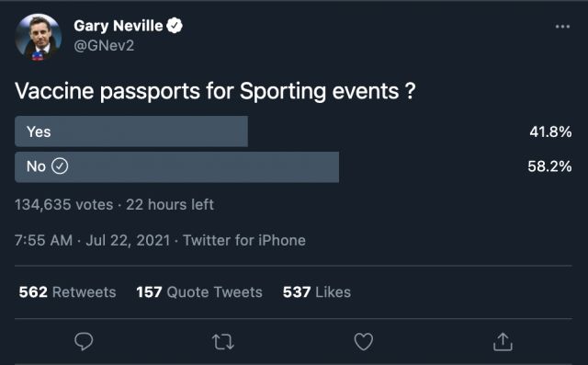
Task: View the 562 Retweets list
Action: [67, 291]
